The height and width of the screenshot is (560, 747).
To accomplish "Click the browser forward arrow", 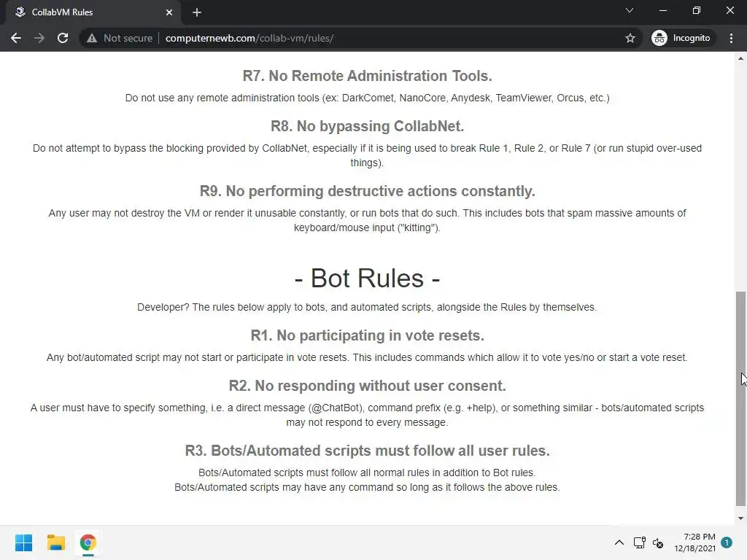I will [x=39, y=38].
